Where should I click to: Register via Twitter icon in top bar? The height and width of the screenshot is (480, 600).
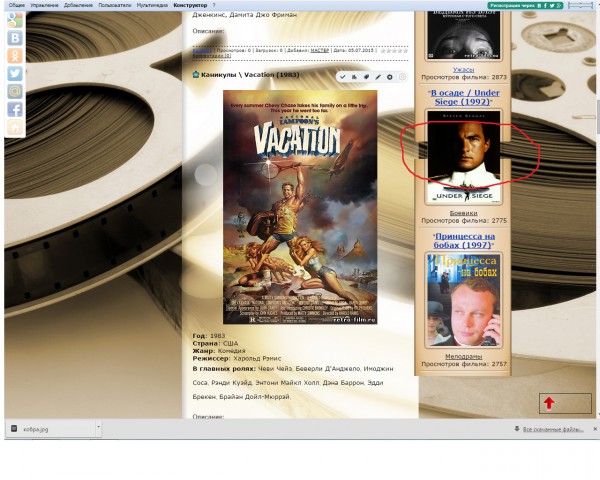tap(552, 5)
